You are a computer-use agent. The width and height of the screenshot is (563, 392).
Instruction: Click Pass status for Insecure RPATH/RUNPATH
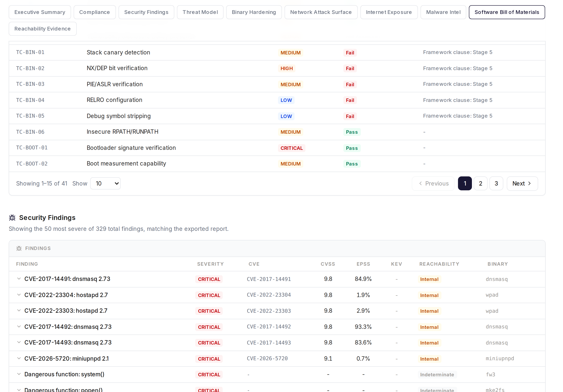[352, 132]
